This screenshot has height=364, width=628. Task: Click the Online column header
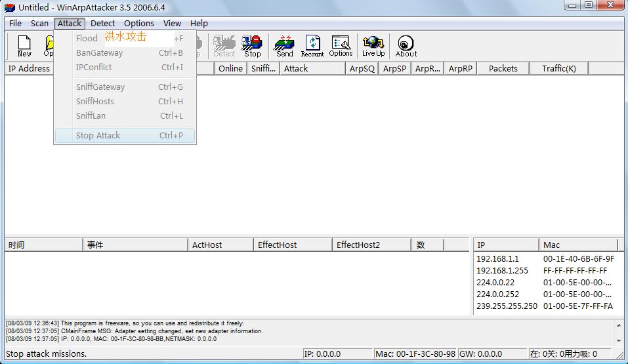(x=230, y=68)
